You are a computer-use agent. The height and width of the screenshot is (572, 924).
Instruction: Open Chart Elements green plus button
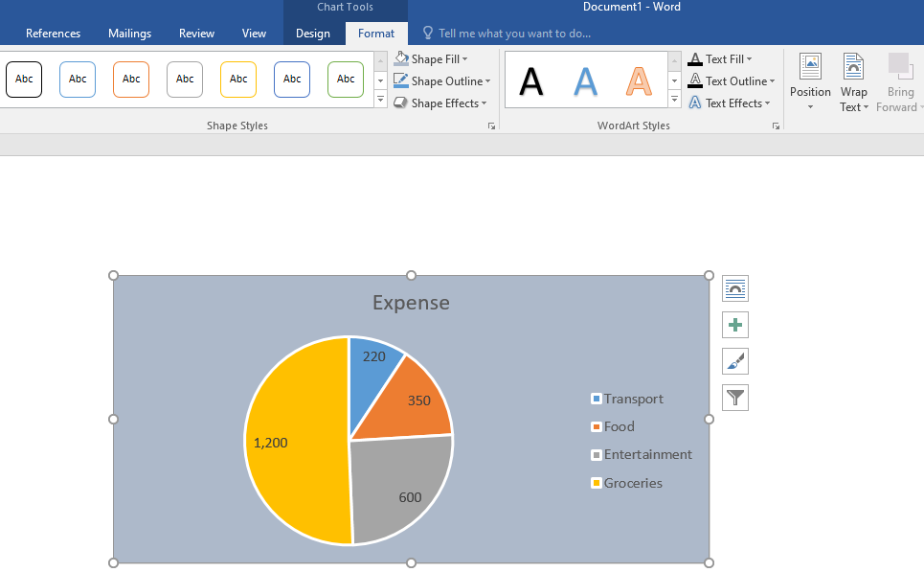(735, 325)
